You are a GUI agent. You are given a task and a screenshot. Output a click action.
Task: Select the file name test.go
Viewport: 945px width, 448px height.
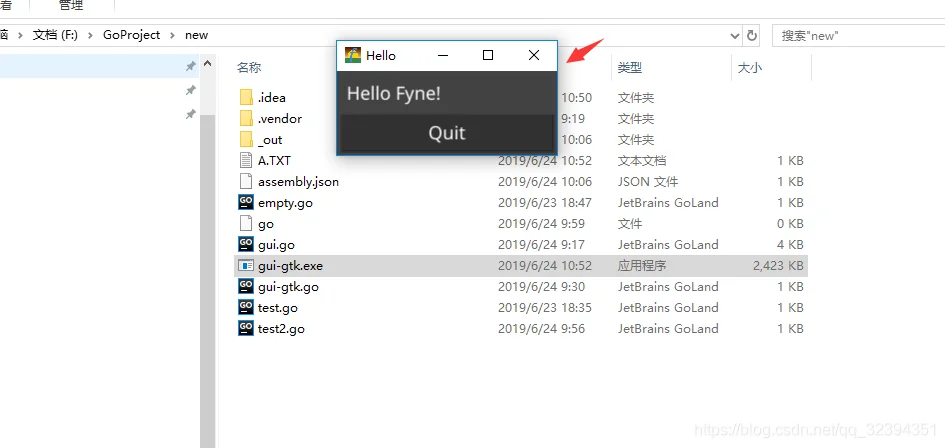click(278, 308)
